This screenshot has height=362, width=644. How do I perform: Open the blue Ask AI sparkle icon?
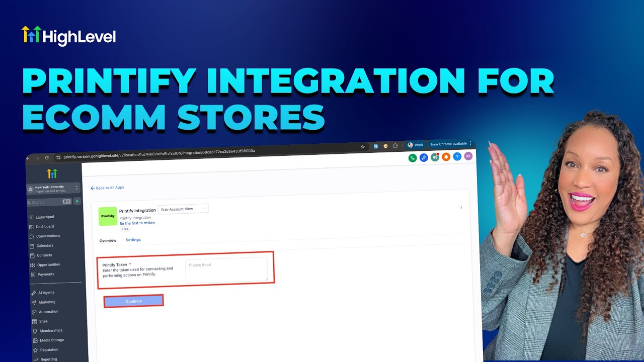424,158
